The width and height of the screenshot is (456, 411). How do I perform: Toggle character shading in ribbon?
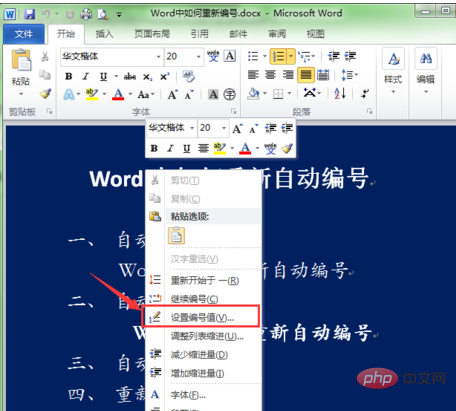pyautogui.click(x=213, y=94)
